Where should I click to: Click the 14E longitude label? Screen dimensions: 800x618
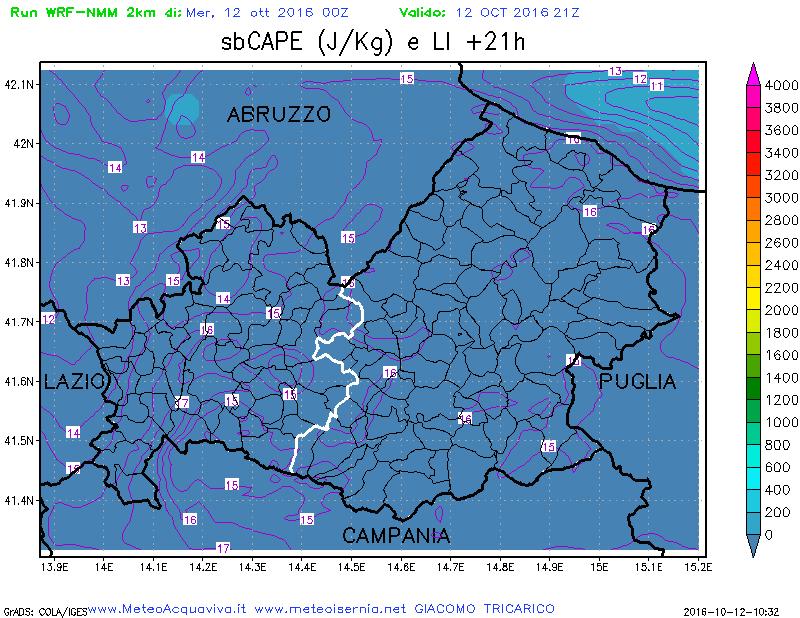click(104, 567)
